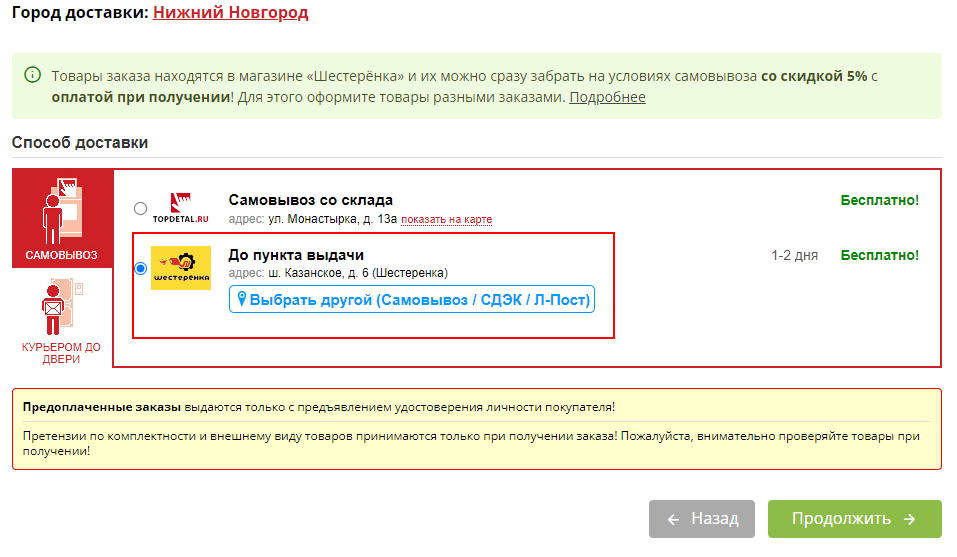Select До пункта выдачи radio button

140,268
